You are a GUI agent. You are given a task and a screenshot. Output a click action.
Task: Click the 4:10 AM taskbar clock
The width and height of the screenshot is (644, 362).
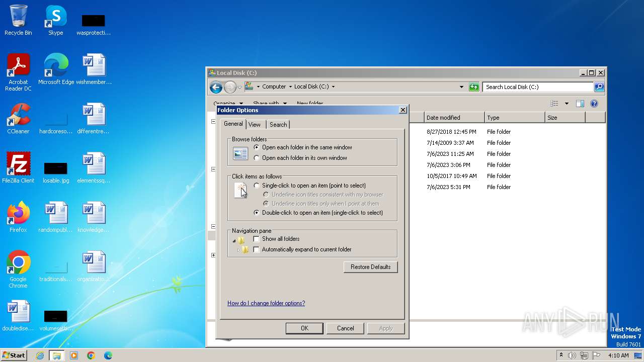[x=618, y=355]
